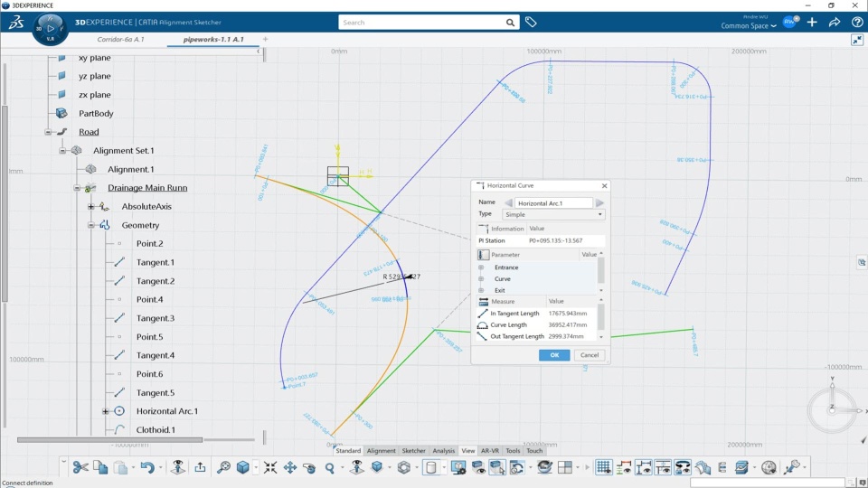The width and height of the screenshot is (868, 488).
Task: Cancel the Horizontal Curve dialog
Action: pos(589,355)
